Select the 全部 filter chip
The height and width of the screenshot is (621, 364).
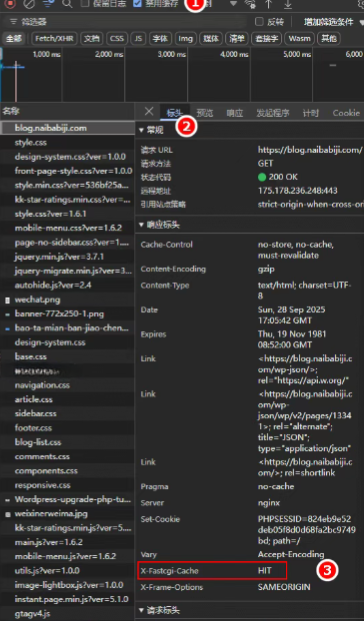pos(14,38)
